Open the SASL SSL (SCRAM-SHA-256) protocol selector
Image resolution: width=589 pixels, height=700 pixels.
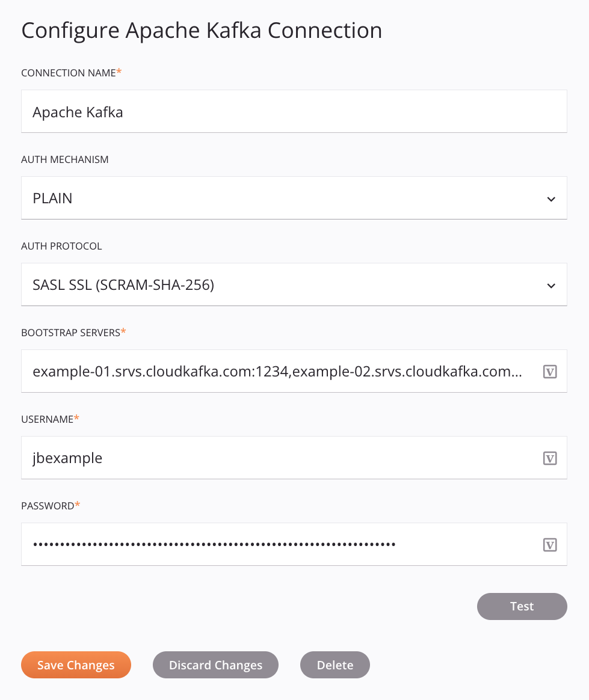pyautogui.click(x=294, y=284)
